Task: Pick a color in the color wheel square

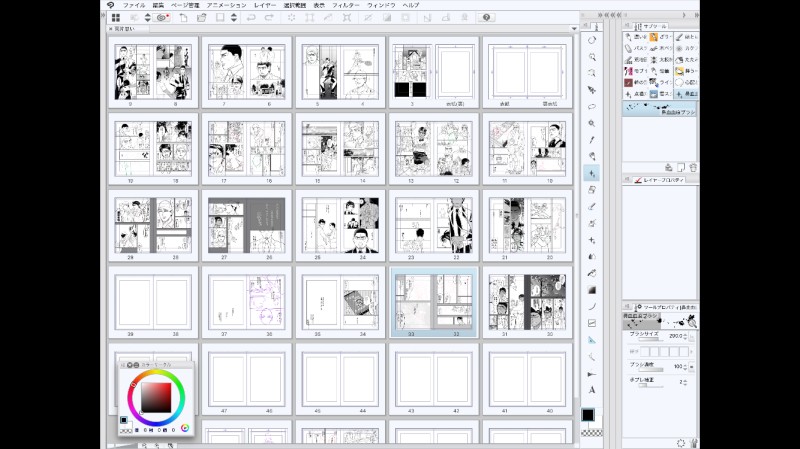Action: click(x=156, y=397)
